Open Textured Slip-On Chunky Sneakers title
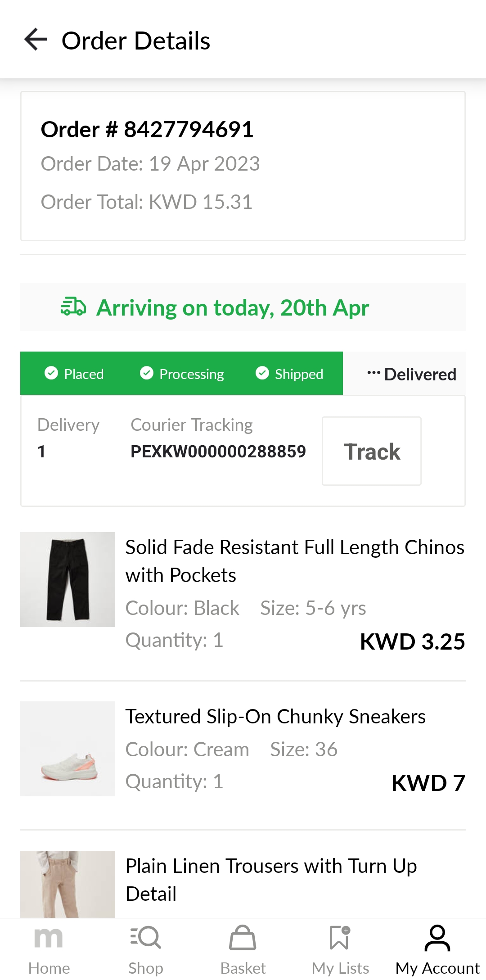The height and width of the screenshot is (980, 486). (x=275, y=716)
